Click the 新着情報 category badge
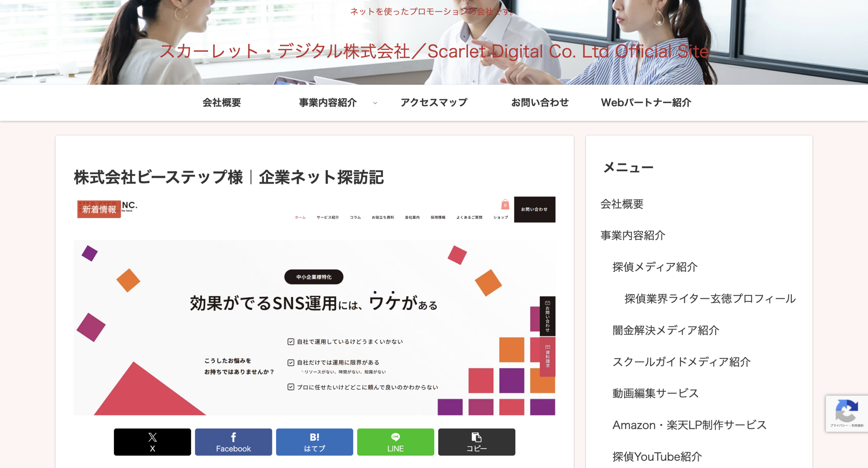 [99, 209]
